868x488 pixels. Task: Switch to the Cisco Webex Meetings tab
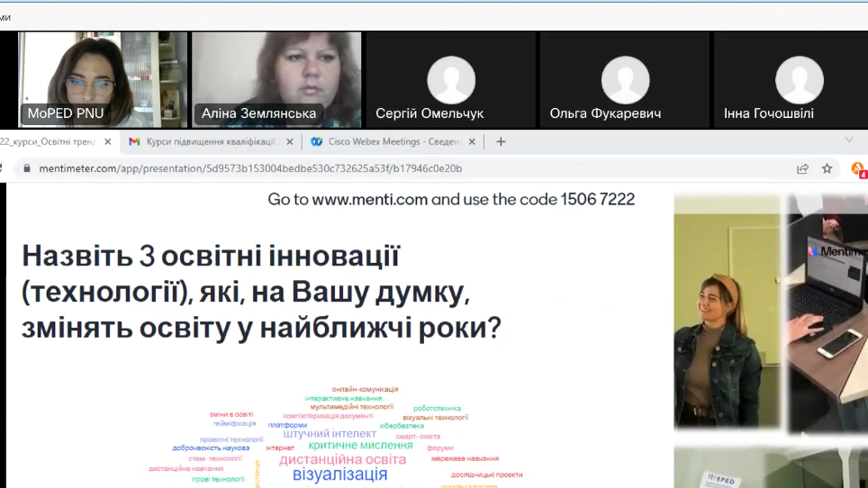[393, 141]
